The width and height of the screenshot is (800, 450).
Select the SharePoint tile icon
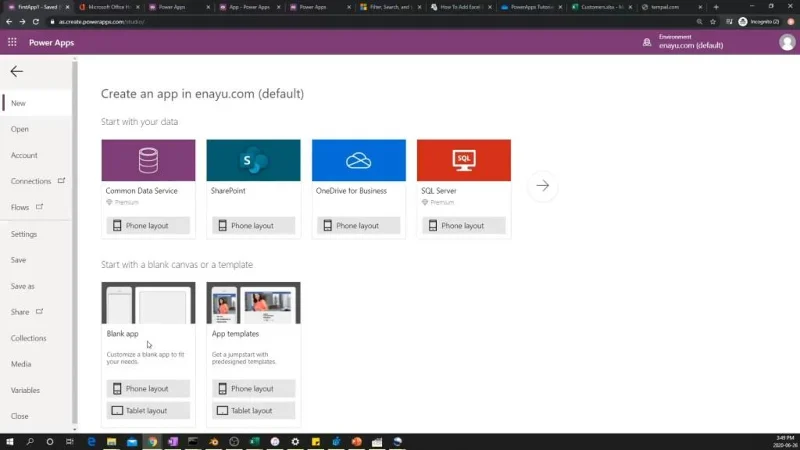click(253, 160)
